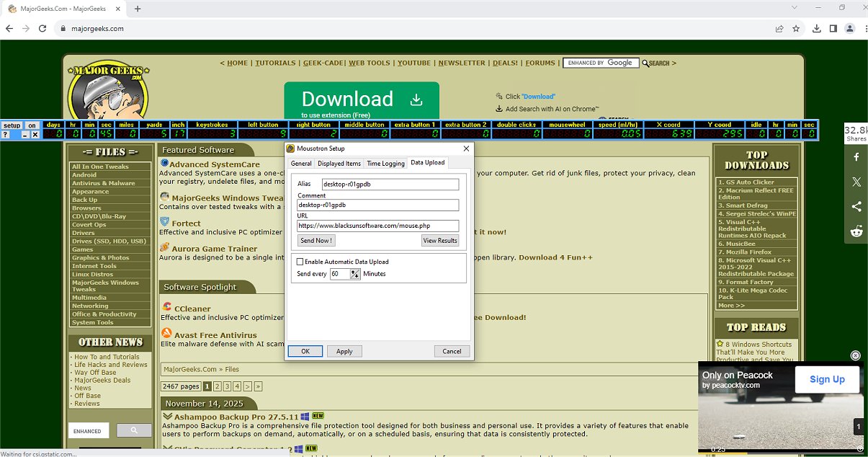Close the Mousotron counter bar with X
This screenshot has width=868, height=457.
pos(35,135)
